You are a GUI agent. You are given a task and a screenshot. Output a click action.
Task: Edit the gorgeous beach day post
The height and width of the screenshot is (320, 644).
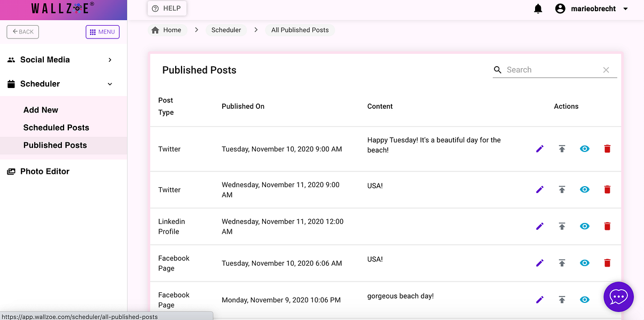[x=540, y=300]
